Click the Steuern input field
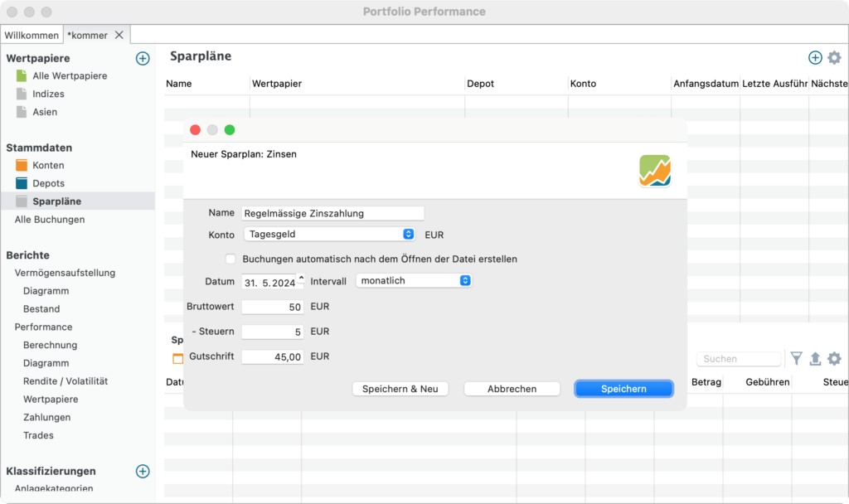 pos(272,332)
